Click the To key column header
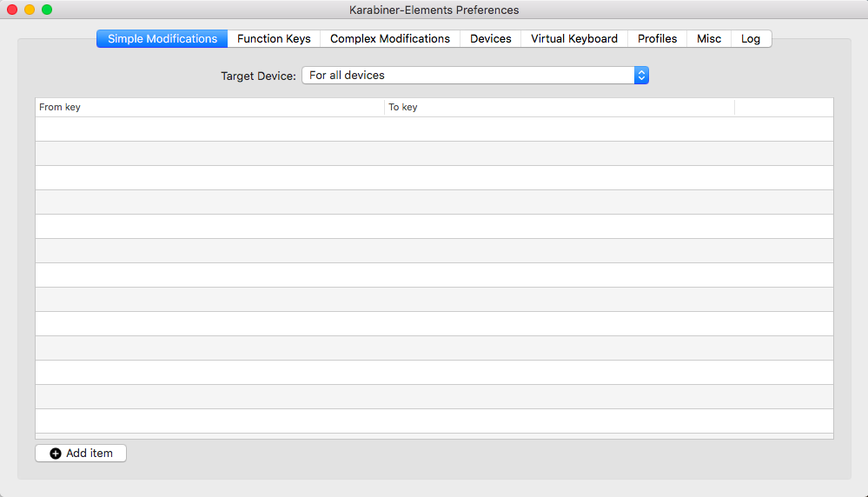868x497 pixels. [x=560, y=108]
